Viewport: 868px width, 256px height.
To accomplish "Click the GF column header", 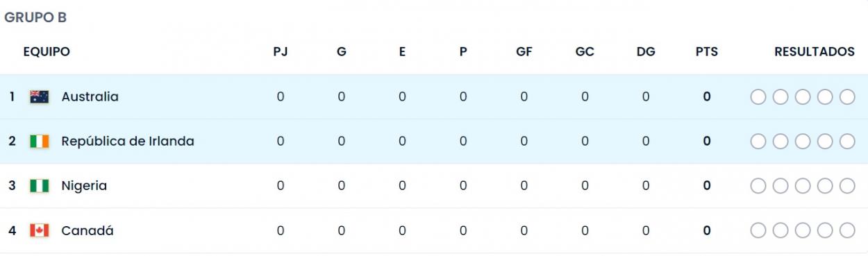I will (524, 52).
